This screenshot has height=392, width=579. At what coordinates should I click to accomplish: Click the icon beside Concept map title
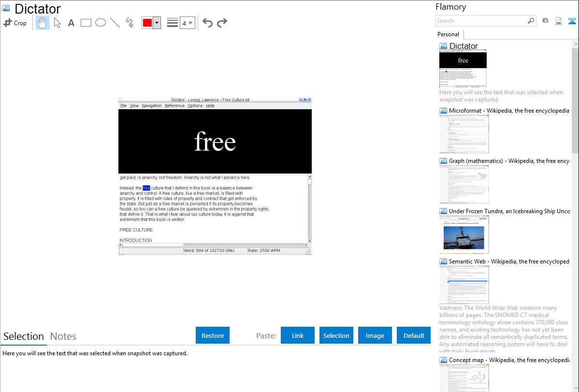[443, 360]
